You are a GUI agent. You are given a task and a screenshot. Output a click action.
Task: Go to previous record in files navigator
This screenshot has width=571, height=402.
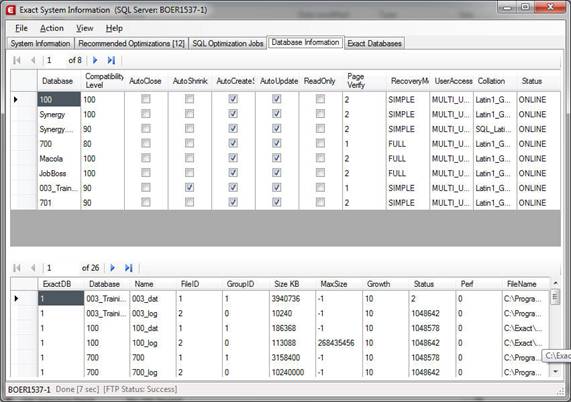coord(33,268)
